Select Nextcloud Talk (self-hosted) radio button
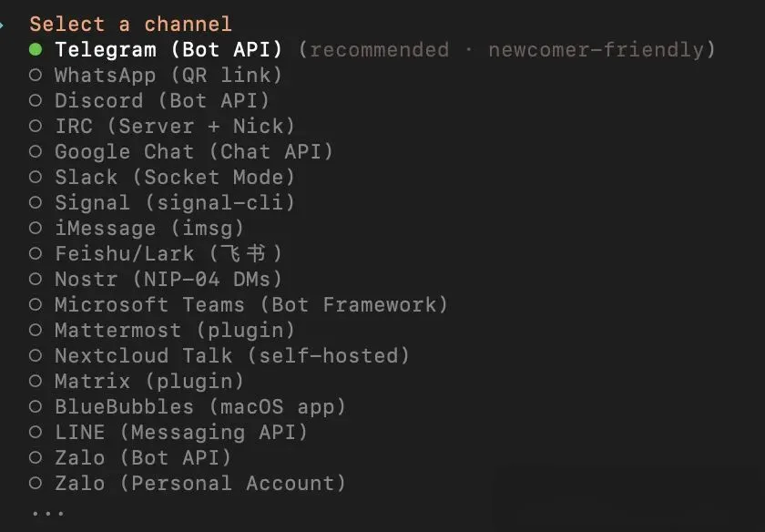765x532 pixels. coord(36,355)
